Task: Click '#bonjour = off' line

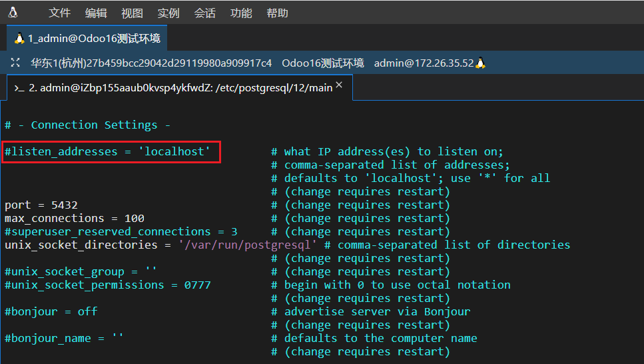Action: [51, 311]
